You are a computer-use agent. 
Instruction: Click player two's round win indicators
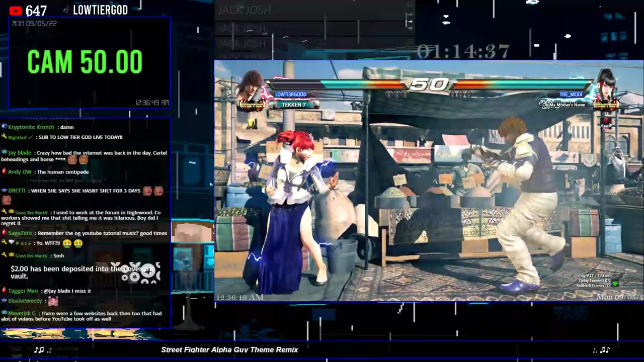(x=460, y=94)
